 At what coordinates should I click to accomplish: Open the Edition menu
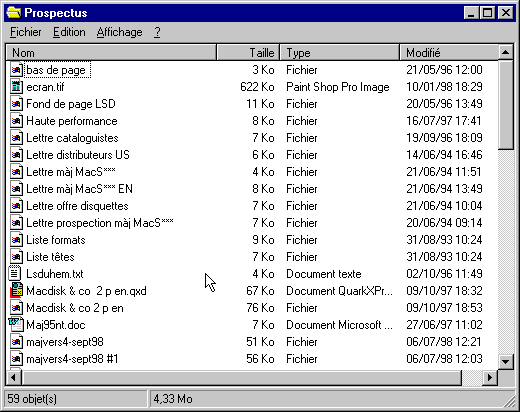click(x=69, y=32)
